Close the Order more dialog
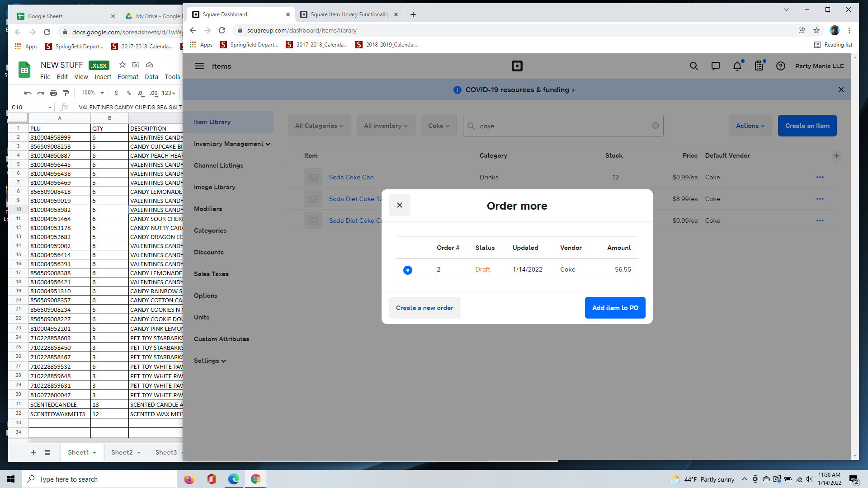The width and height of the screenshot is (868, 488). coord(400,205)
